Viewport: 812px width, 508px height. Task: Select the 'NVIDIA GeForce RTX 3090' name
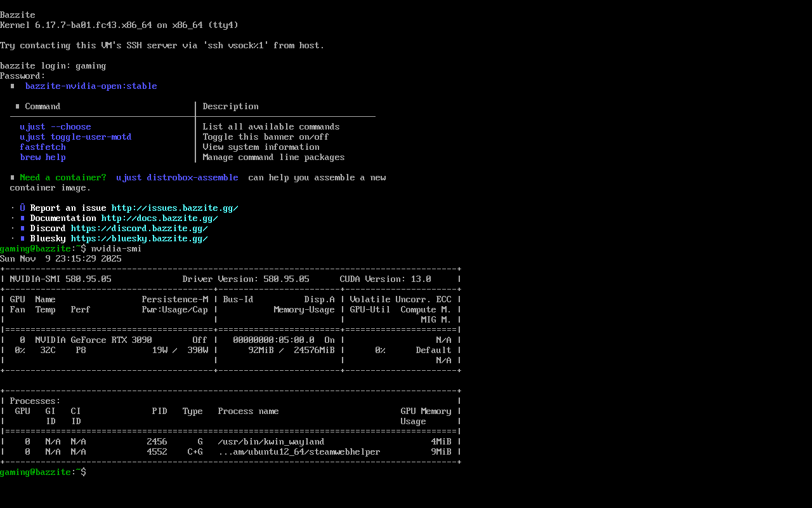(x=94, y=340)
